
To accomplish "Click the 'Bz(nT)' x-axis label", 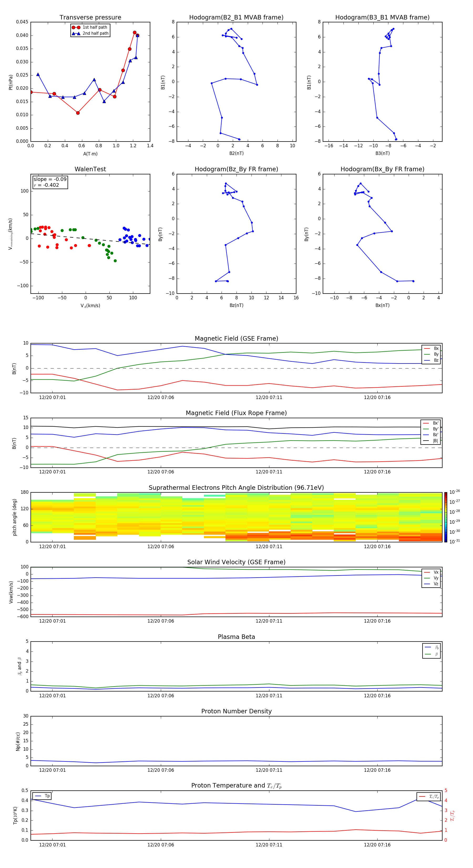I will click(236, 305).
